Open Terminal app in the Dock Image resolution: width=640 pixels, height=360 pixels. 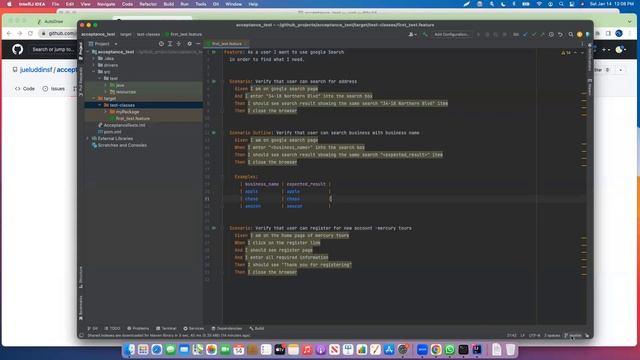point(463,349)
